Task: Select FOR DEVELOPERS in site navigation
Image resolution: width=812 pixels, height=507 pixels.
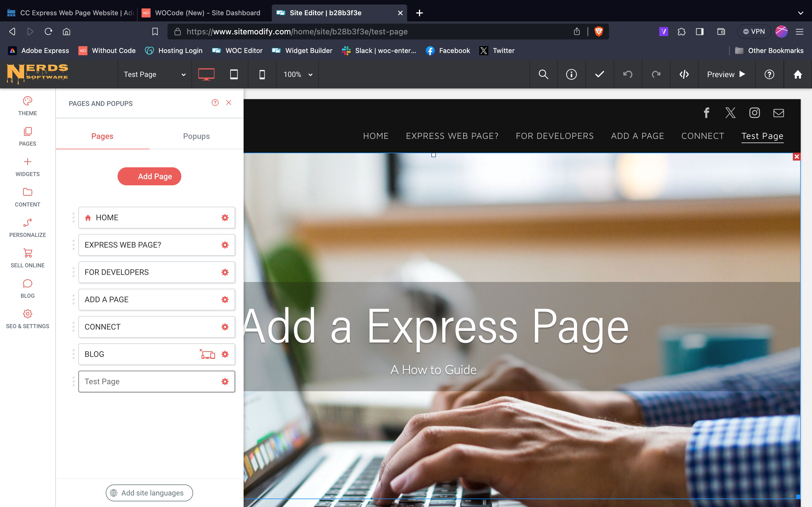Action: 554,136
